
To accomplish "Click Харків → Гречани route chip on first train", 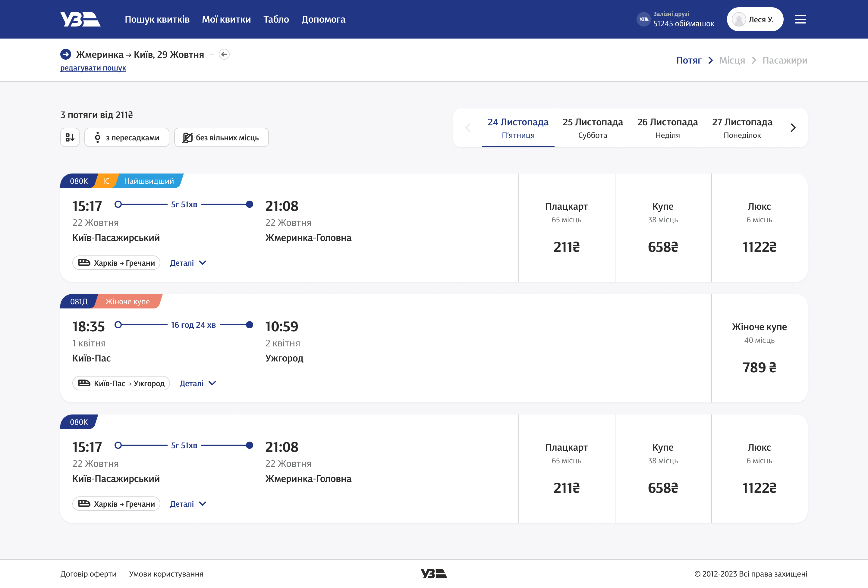I will click(116, 263).
